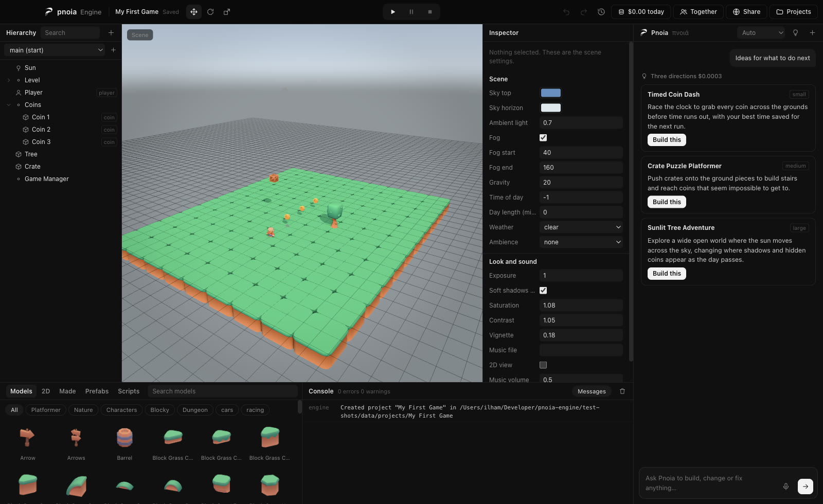Open the Weather dropdown
This screenshot has width=823, height=504.
tap(581, 227)
